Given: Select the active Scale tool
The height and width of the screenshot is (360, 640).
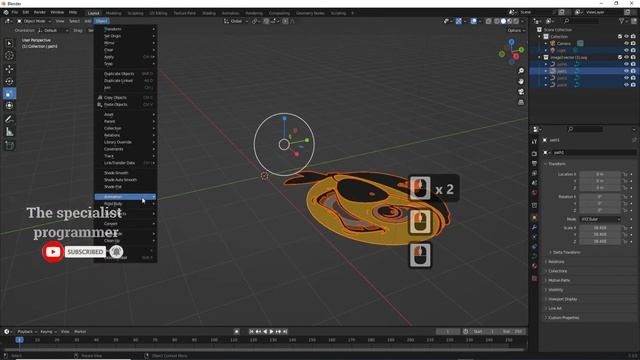Looking at the screenshot, I should coord(9,93).
